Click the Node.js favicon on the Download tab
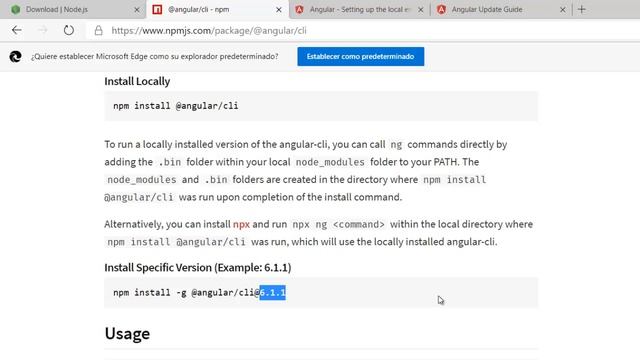 (16, 9)
